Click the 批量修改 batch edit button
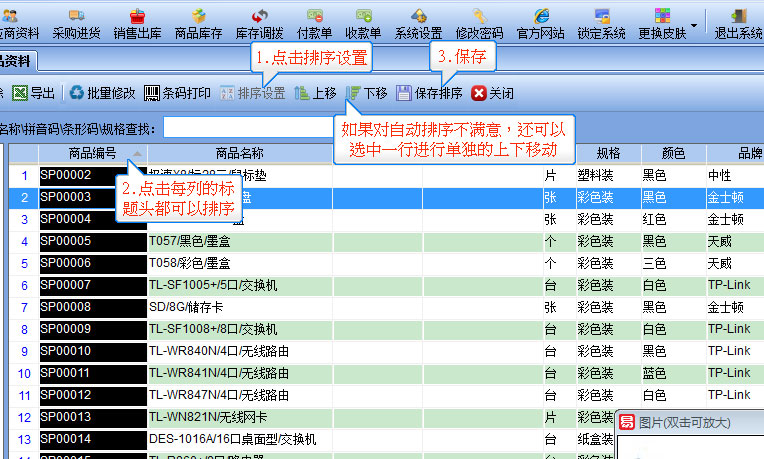This screenshot has width=764, height=459. click(102, 93)
